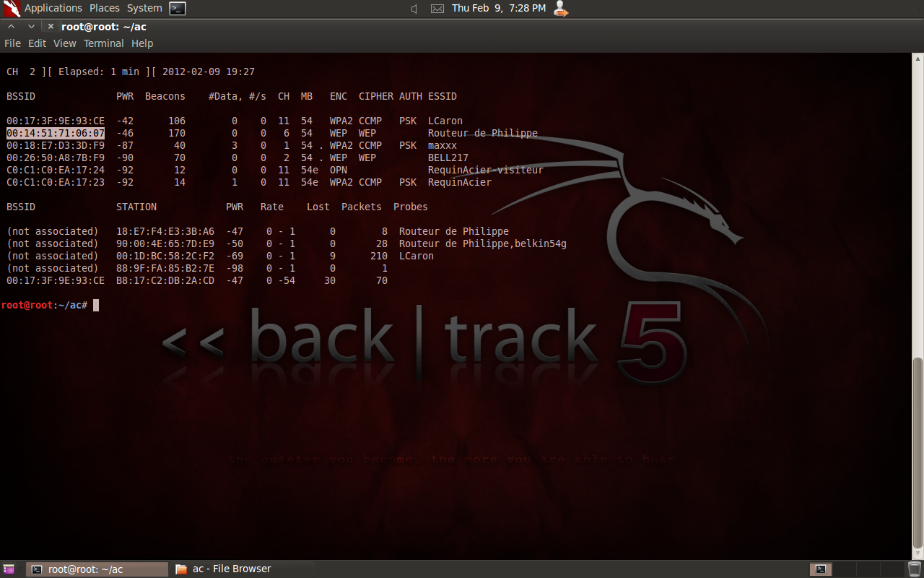Click ESSID RequinAcier-visiteur
This screenshot has width=924, height=578.
point(486,170)
